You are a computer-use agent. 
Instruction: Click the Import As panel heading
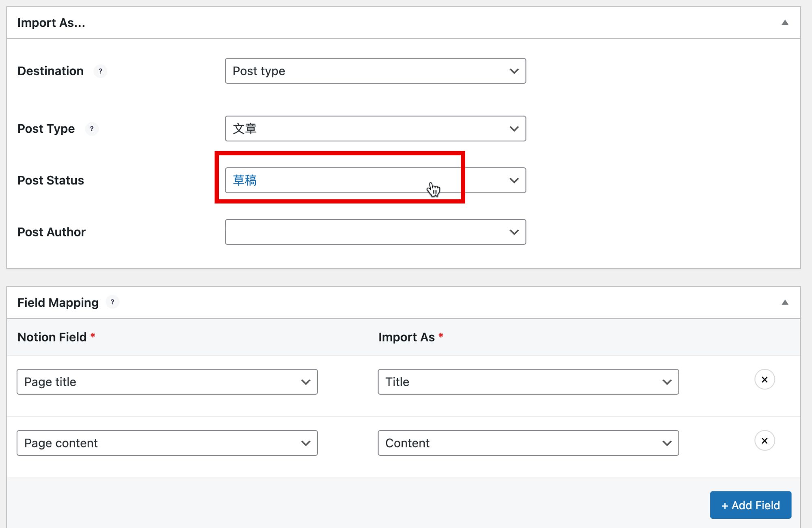52,23
